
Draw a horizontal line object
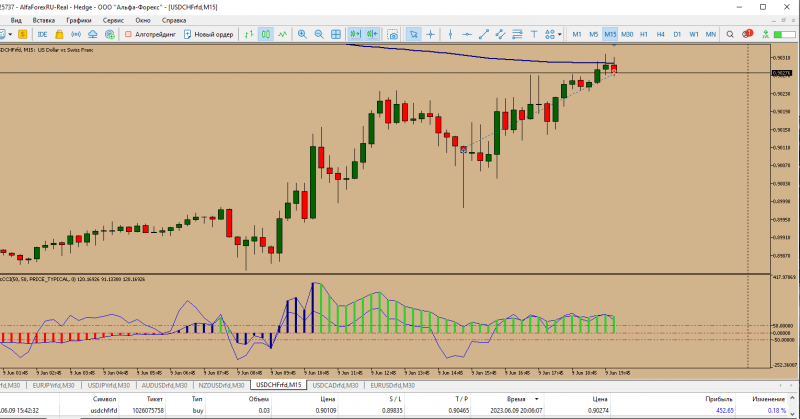[467, 34]
